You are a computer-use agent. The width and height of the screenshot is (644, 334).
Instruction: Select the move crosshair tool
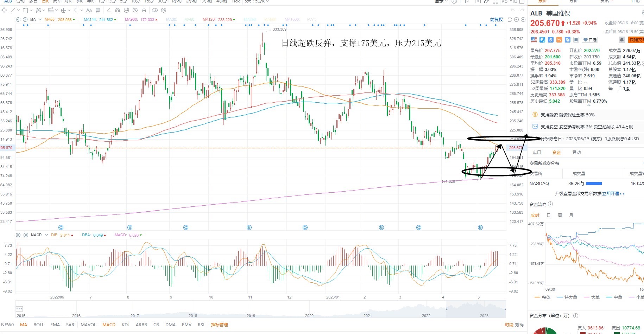click(x=4, y=10)
